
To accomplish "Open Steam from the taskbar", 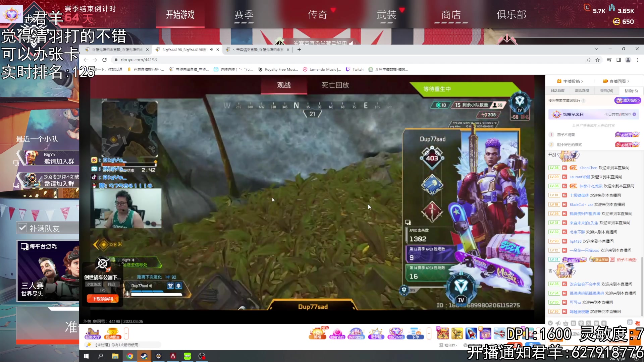I will 144,356.
